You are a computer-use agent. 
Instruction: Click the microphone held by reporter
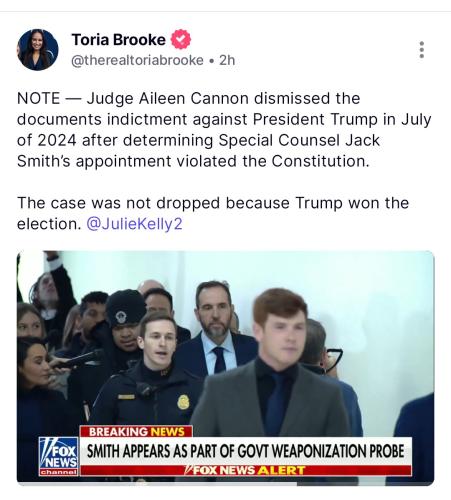(x=77, y=360)
